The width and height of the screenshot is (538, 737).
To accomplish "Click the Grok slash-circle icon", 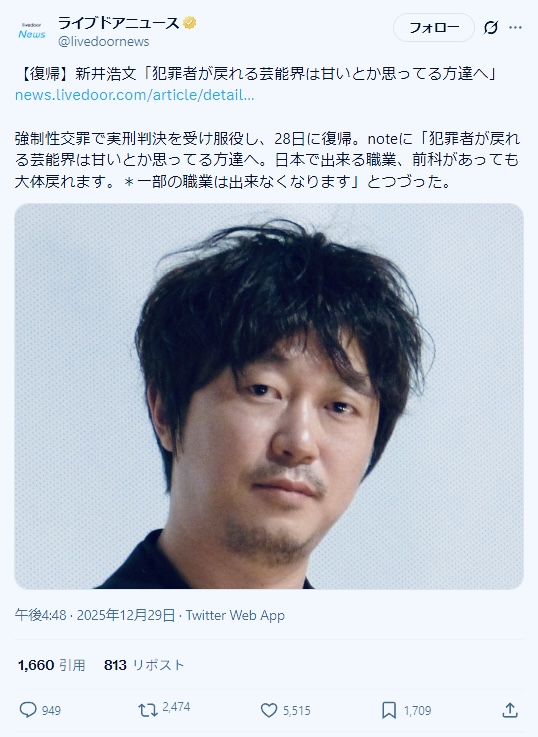I will pyautogui.click(x=491, y=28).
